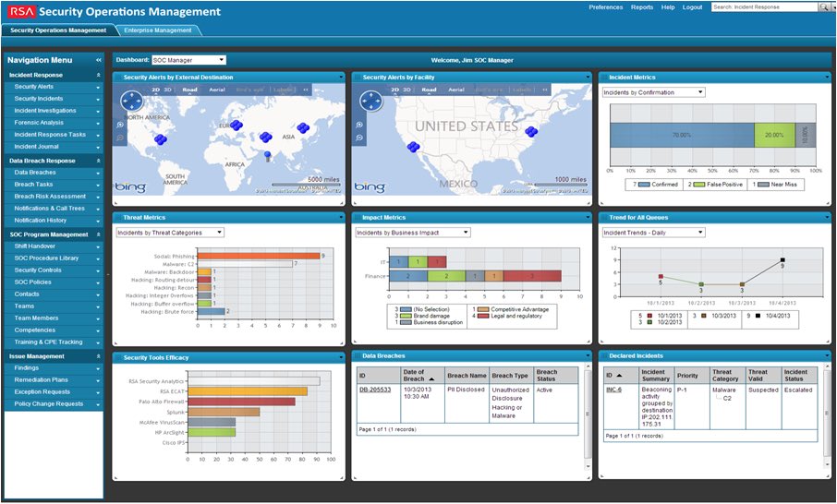Select Road view on External Destination map

pyautogui.click(x=189, y=90)
